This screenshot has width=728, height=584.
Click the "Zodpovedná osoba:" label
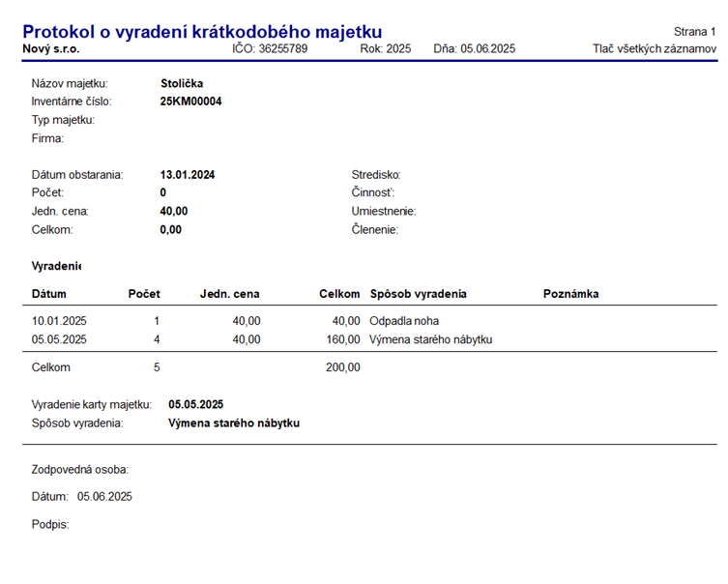point(80,470)
